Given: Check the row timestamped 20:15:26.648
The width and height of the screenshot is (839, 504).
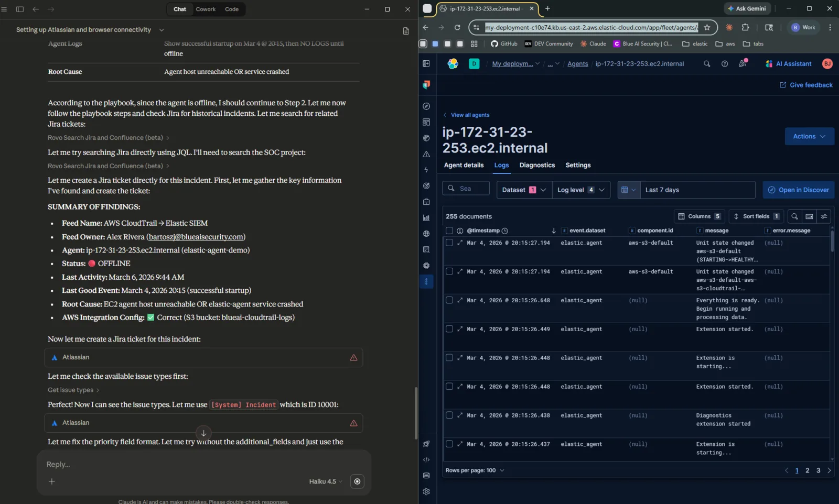Looking at the screenshot, I should (449, 300).
